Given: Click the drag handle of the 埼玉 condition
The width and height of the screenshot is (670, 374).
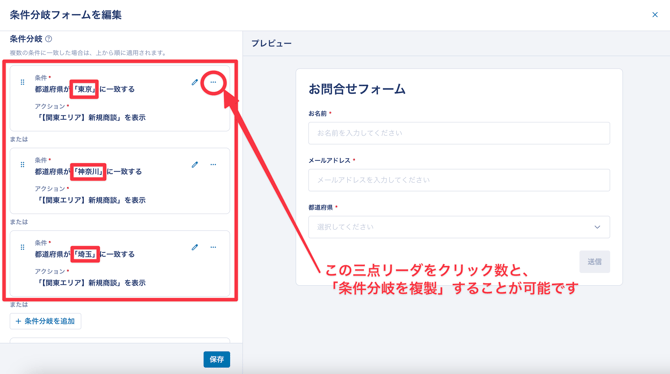Looking at the screenshot, I should (22, 247).
